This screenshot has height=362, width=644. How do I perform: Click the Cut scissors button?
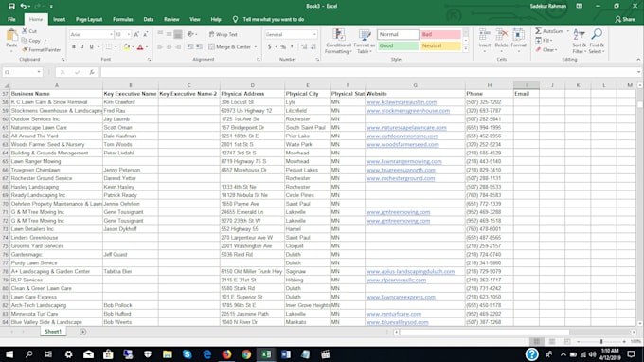coord(29,31)
